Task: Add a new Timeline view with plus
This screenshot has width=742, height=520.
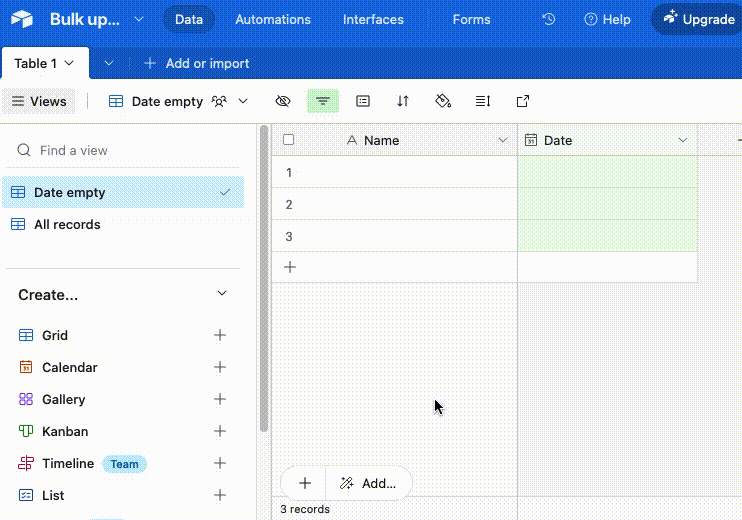Action: (x=220, y=463)
